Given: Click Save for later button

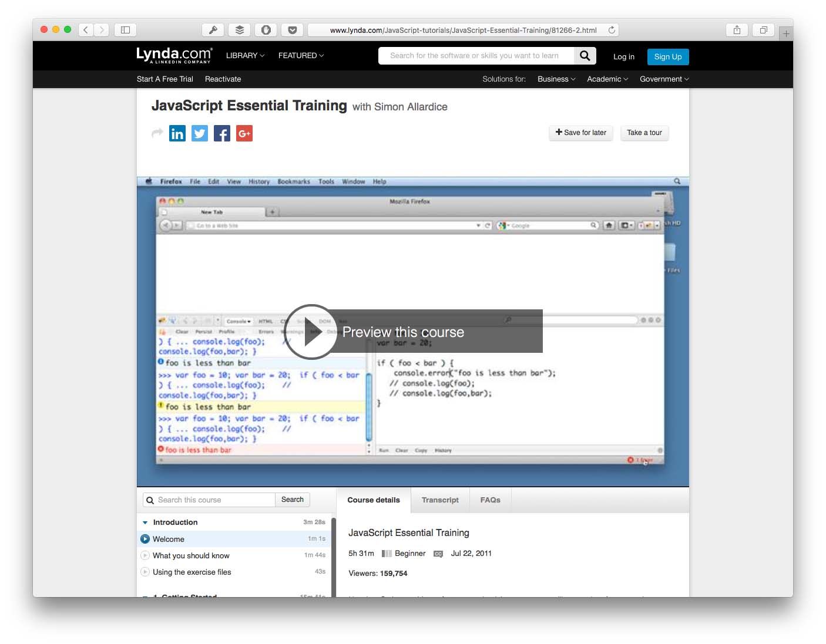Looking at the screenshot, I should click(x=581, y=133).
